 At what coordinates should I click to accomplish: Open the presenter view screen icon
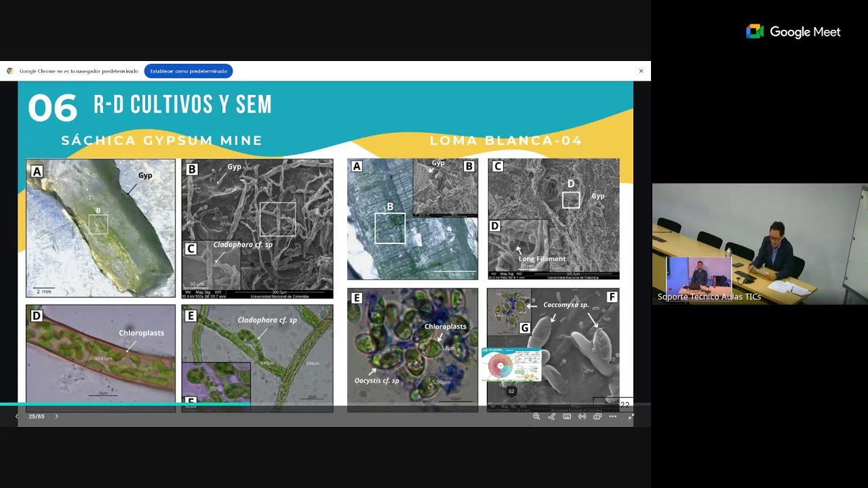(x=597, y=416)
